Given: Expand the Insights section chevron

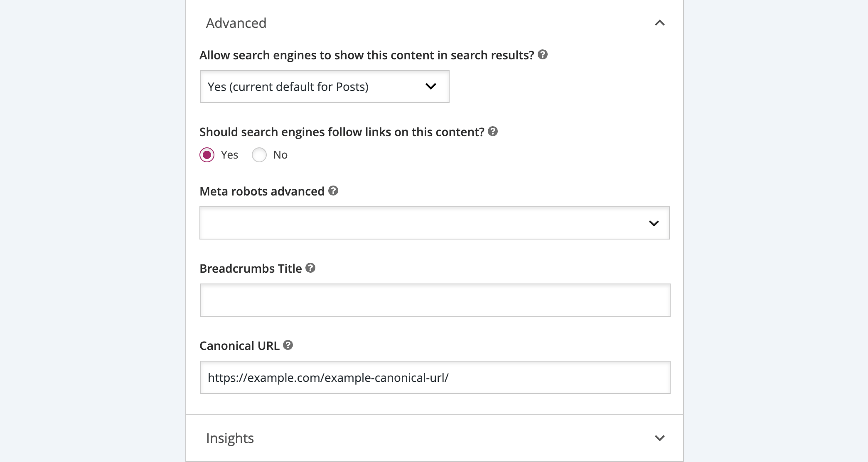Looking at the screenshot, I should point(659,438).
